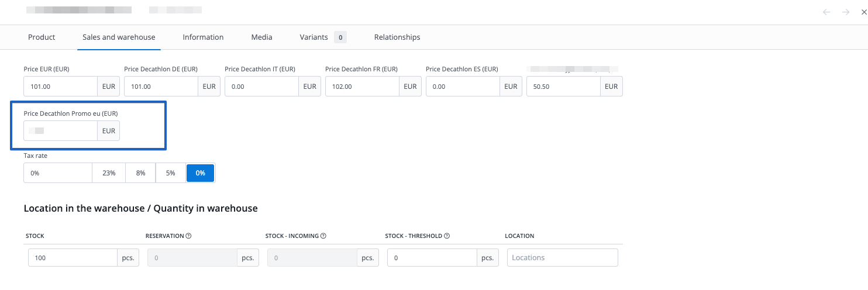The height and width of the screenshot is (290, 868).
Task: Switch to the Relationships tab
Action: tap(397, 37)
